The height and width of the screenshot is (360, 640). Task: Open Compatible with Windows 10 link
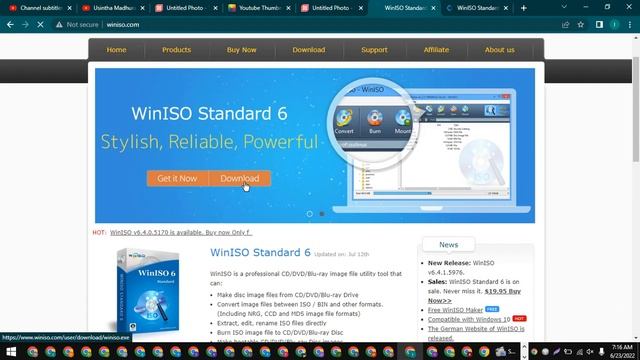469,319
